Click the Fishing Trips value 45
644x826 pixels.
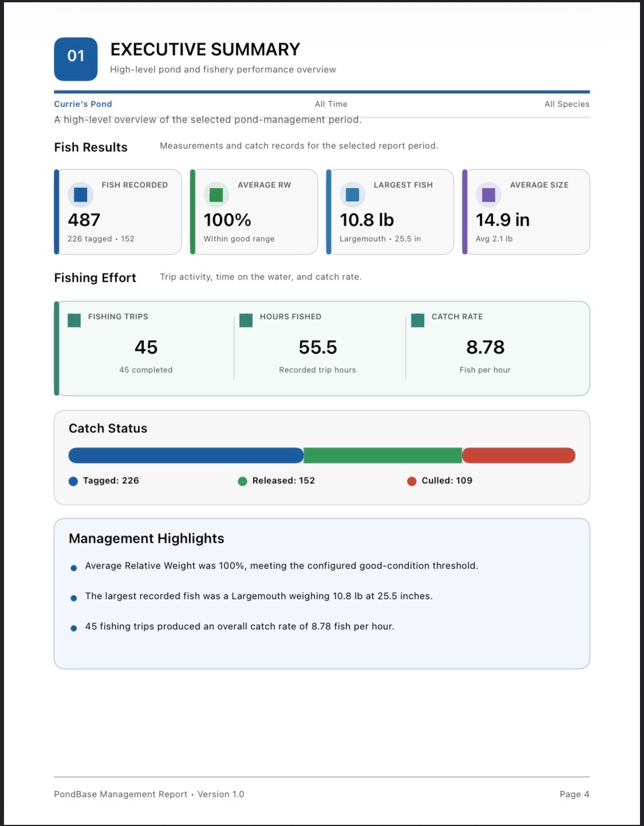click(146, 347)
